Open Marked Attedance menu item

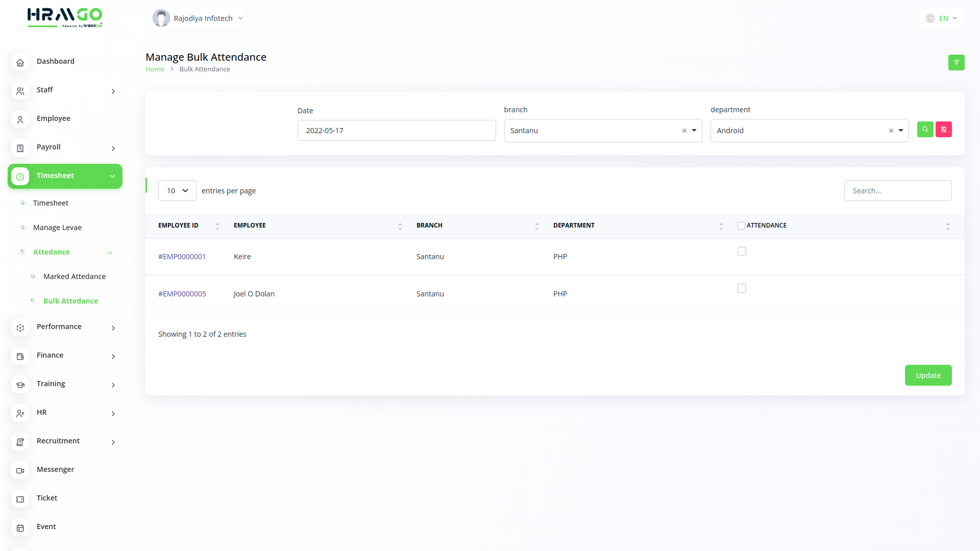tap(74, 277)
